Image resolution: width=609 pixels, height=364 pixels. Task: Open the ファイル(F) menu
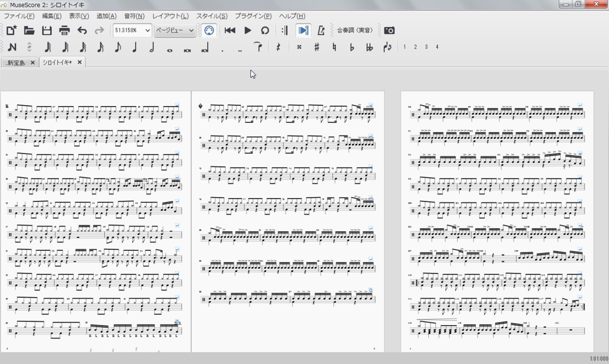pyautogui.click(x=19, y=16)
